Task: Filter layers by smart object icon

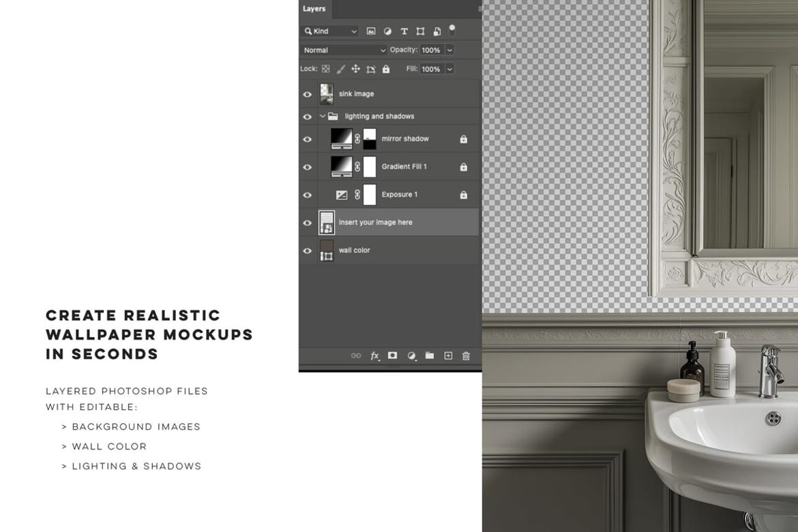Action: click(x=437, y=31)
